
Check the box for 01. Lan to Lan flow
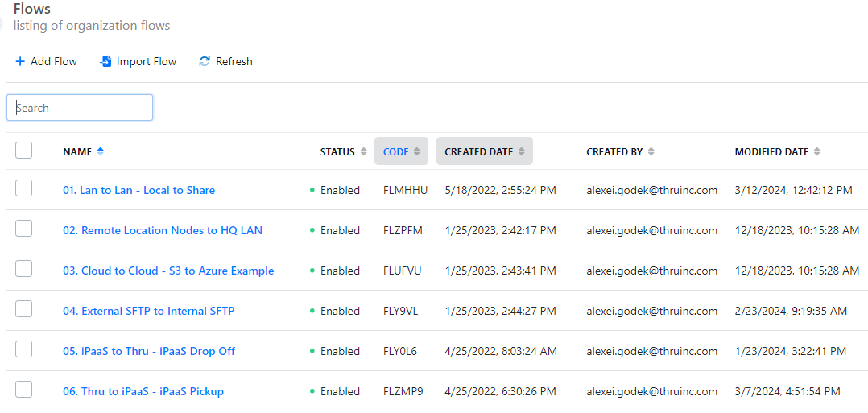pos(24,188)
